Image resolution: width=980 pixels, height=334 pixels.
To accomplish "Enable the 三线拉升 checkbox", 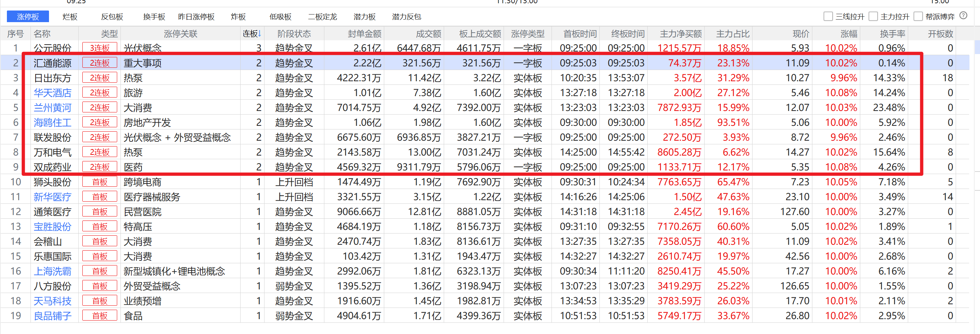I will click(828, 16).
